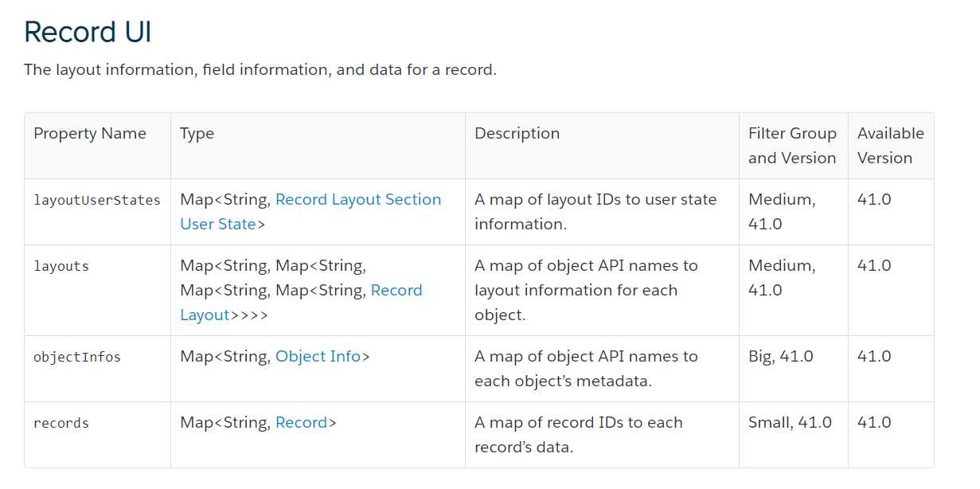The height and width of the screenshot is (489, 980).
Task: Open the Object Info link
Action: tap(318, 356)
